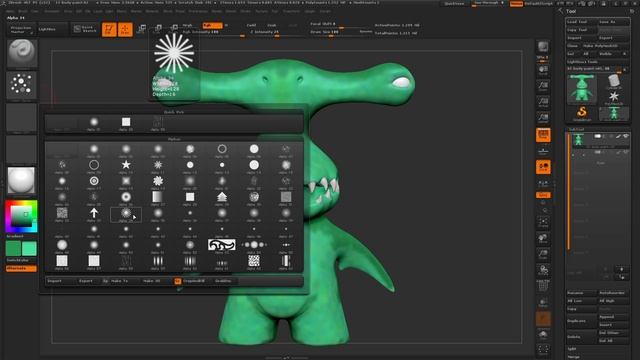Open the current brush thumbnail

[22, 53]
